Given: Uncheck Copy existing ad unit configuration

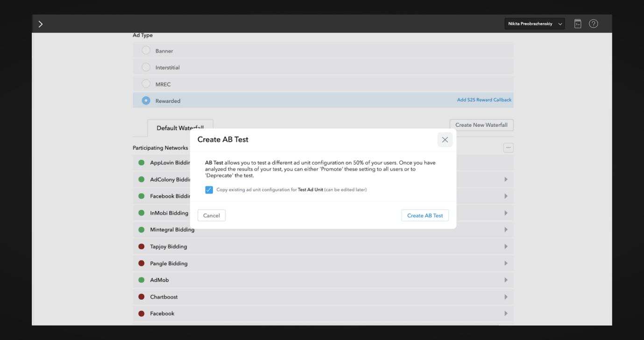Looking at the screenshot, I should coord(209,189).
